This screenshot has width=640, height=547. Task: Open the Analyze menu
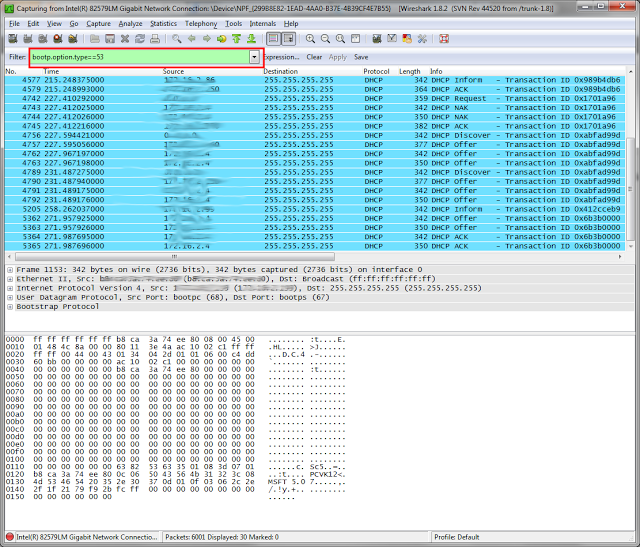(x=130, y=22)
